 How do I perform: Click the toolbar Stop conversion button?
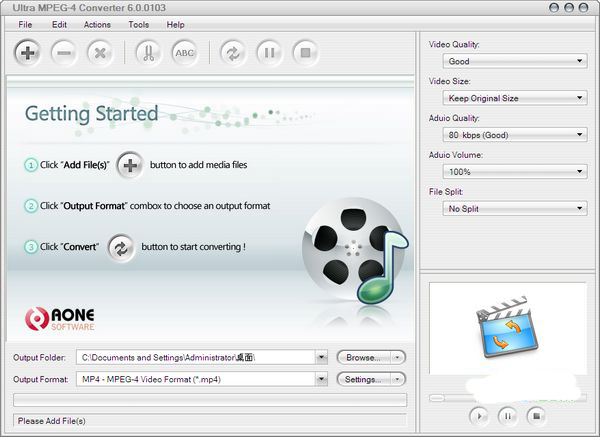click(x=305, y=52)
